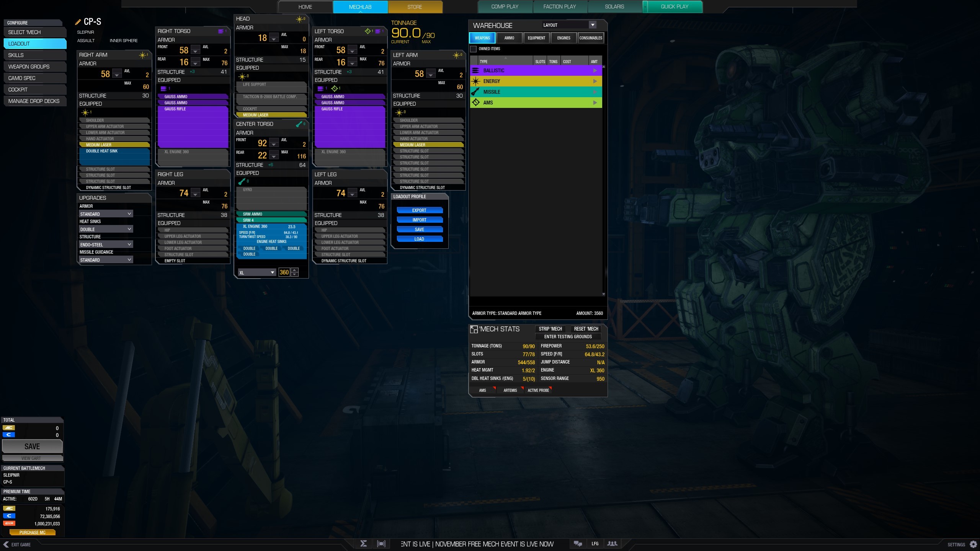
Task: Enable the OWNED ITEMS checkbox
Action: (473, 49)
